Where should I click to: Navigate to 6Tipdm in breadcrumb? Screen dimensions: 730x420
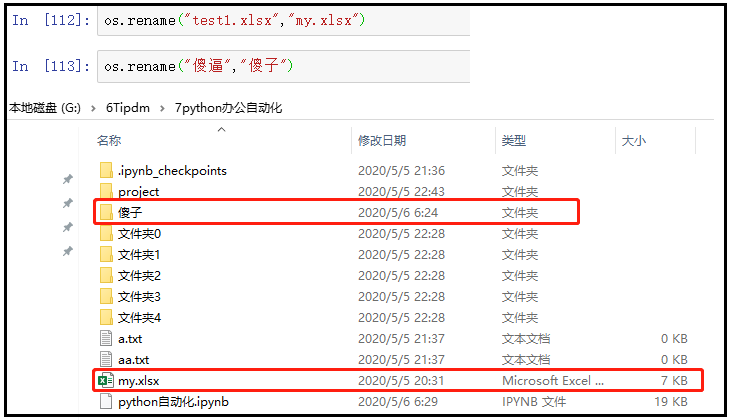128,108
